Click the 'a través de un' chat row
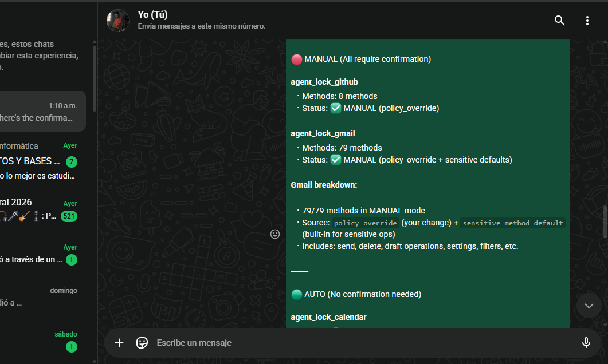Image resolution: width=608 pixels, height=364 pixels. click(42, 254)
